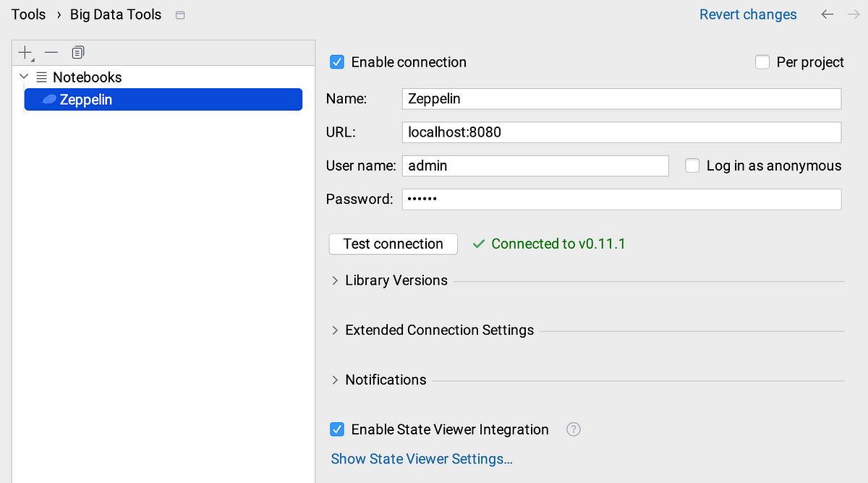This screenshot has height=483, width=868.
Task: Expand the Library Versions section
Action: pos(335,281)
